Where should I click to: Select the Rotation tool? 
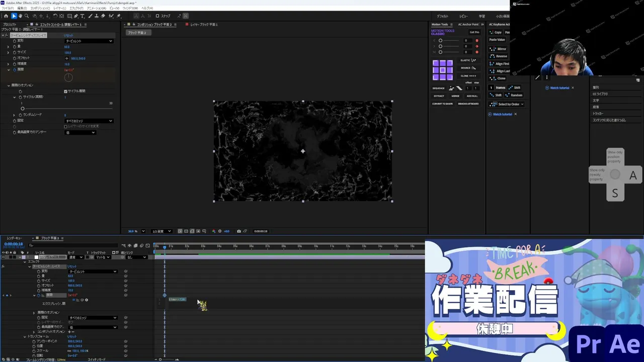point(55,16)
